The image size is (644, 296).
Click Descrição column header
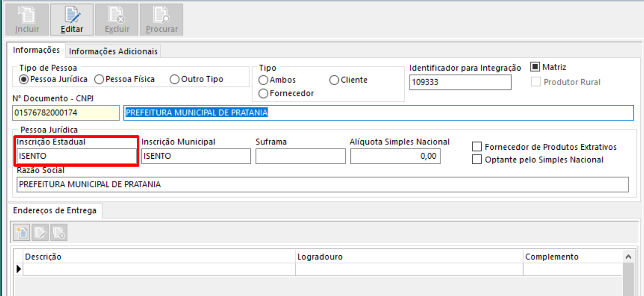159,257
